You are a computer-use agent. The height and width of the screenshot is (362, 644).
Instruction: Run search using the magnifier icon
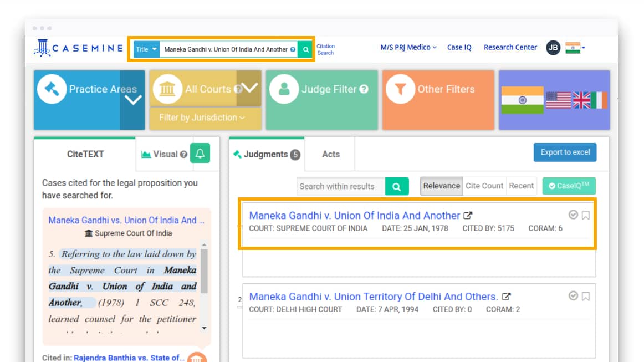(x=305, y=49)
